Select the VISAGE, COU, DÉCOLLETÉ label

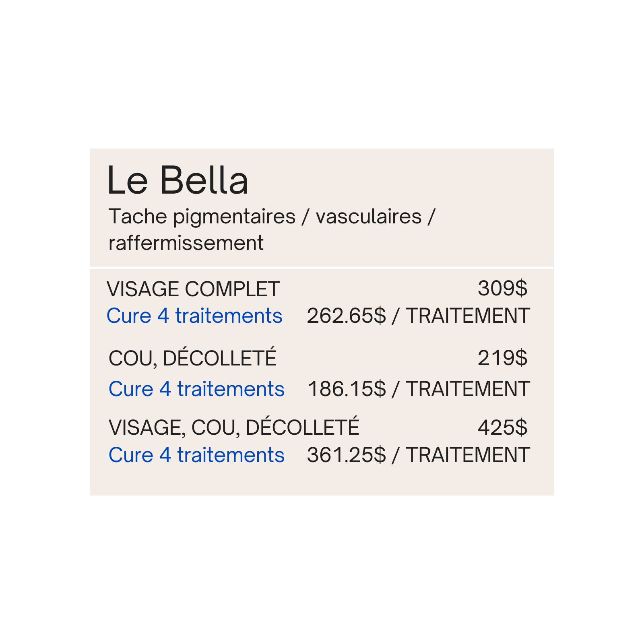tap(233, 427)
